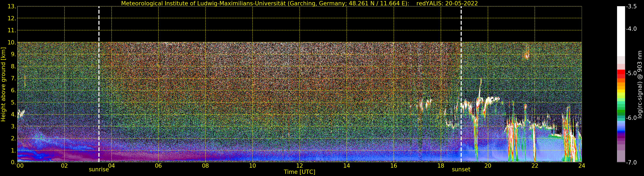Click the 'sunrise' label below the time axis
The width and height of the screenshot is (644, 176).
click(x=99, y=170)
